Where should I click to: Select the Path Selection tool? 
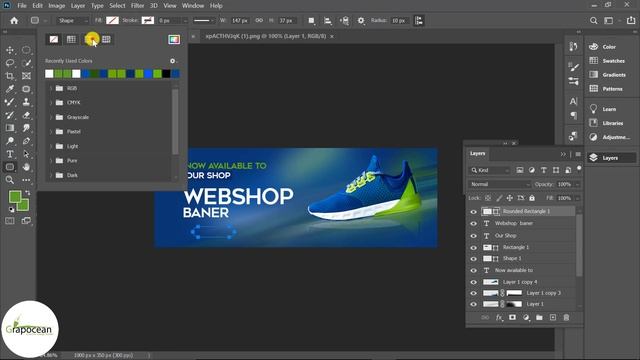click(26, 154)
